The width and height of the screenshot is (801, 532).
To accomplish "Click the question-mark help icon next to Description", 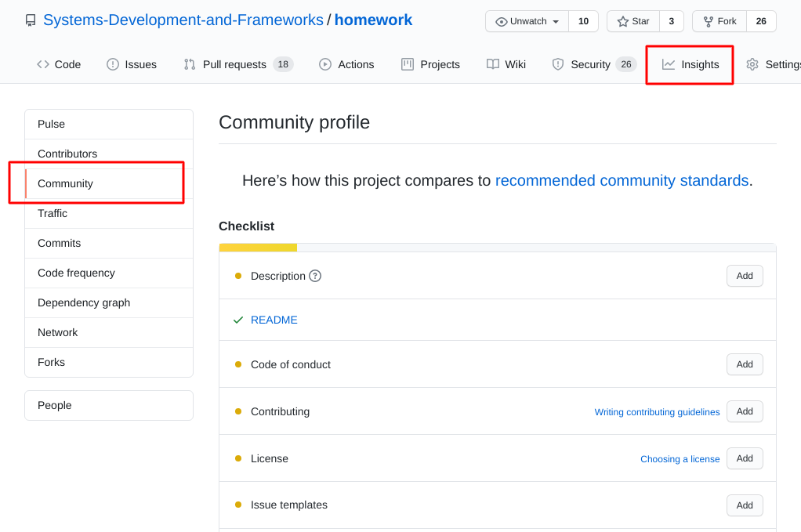I will coord(315,276).
